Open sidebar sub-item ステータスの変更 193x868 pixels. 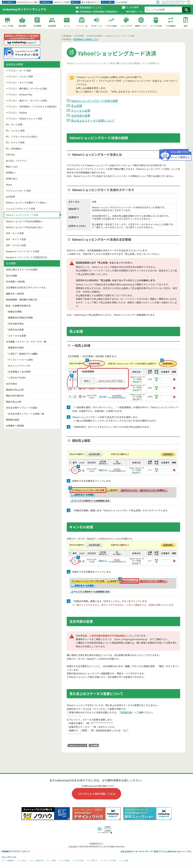point(32,336)
